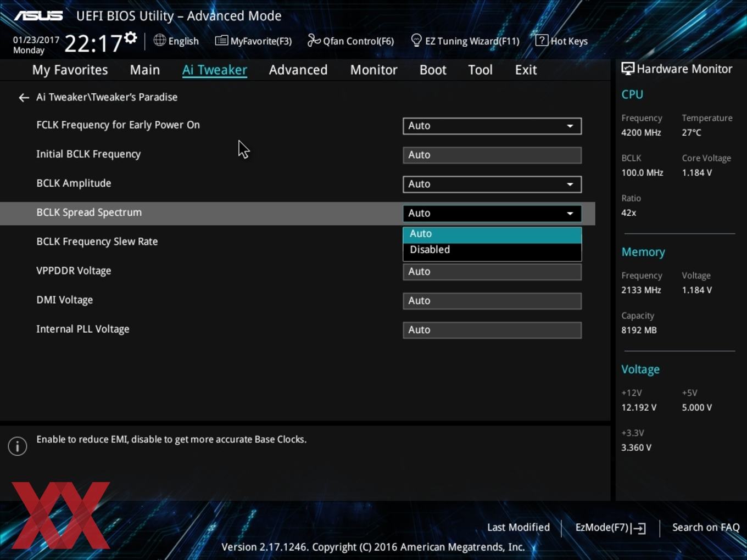Screen dimensions: 747x560
Task: Click the FCLK Frequency for Early Power On label
Action: pyautogui.click(x=118, y=125)
